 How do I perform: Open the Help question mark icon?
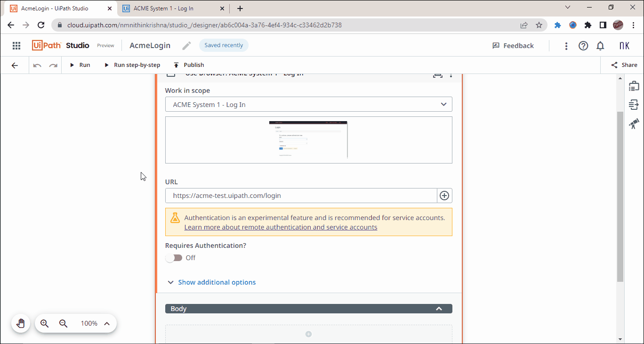tap(583, 46)
